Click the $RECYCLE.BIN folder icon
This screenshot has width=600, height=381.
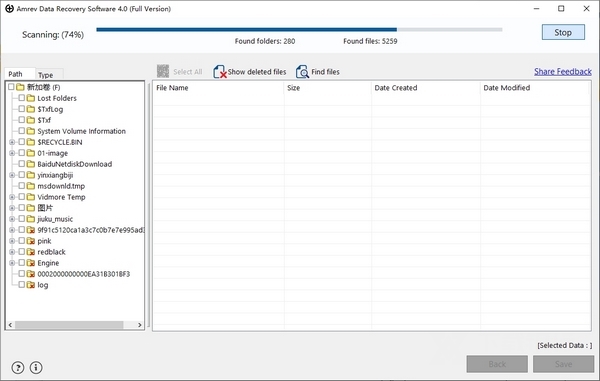click(31, 142)
